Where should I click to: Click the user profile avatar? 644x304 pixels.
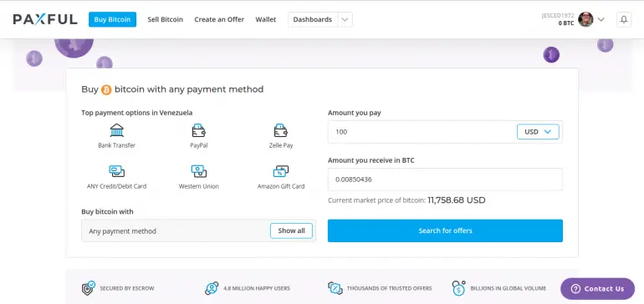[585, 19]
